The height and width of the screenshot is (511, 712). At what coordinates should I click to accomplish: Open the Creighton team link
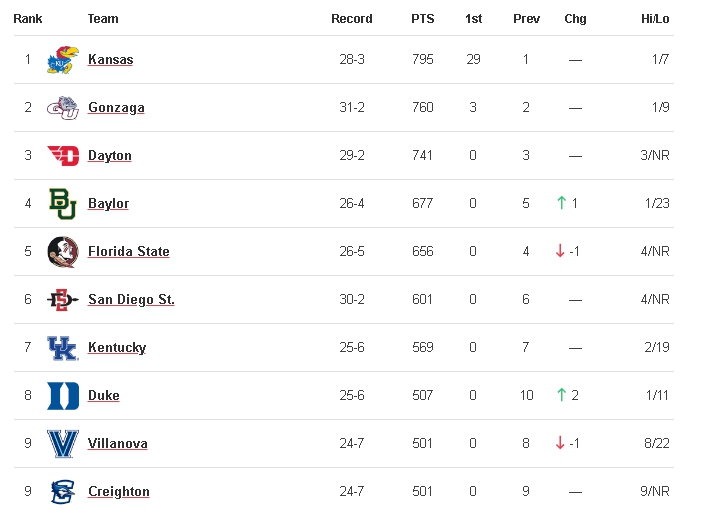(119, 492)
